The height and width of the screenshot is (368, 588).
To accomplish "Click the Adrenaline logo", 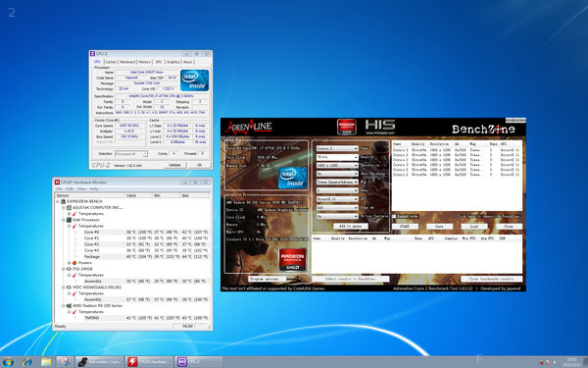I will click(249, 128).
